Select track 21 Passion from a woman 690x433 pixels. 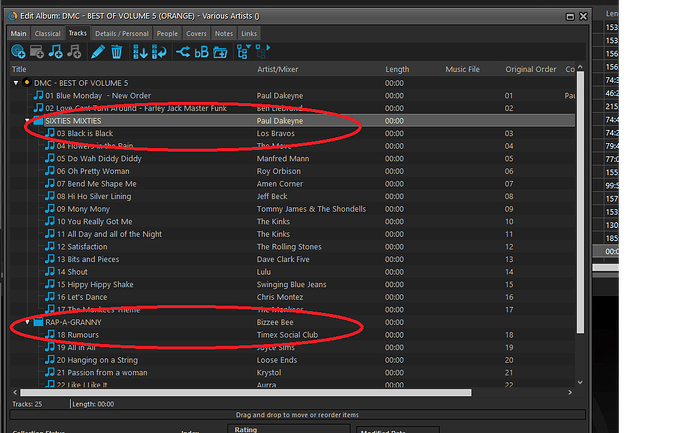102,372
